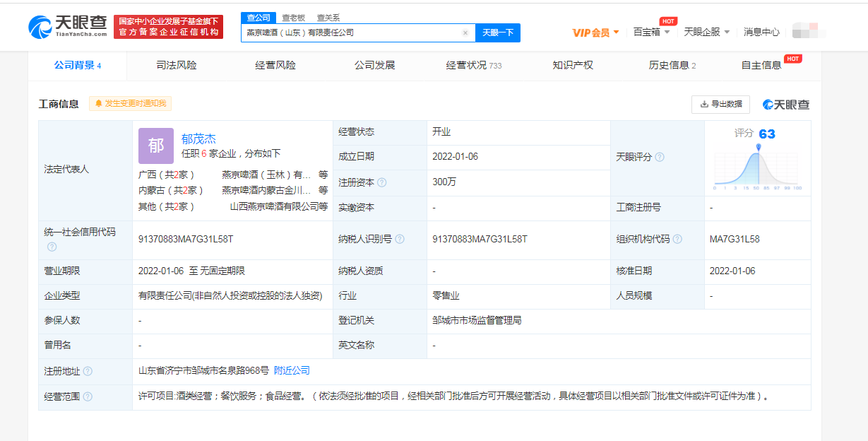Expand the 天眼企服 dropdown

[x=707, y=32]
